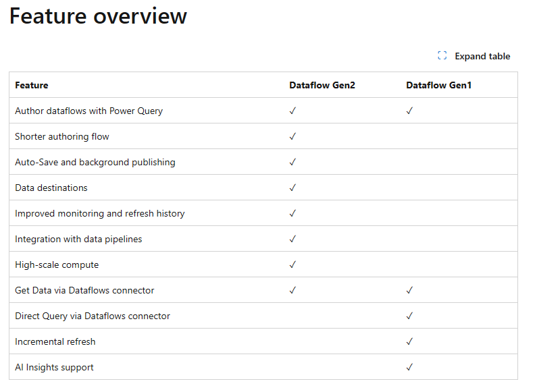Viewport: 535px width, 392px height.
Task: Click 'Direct Query via Dataflows connector' text
Action: (93, 316)
